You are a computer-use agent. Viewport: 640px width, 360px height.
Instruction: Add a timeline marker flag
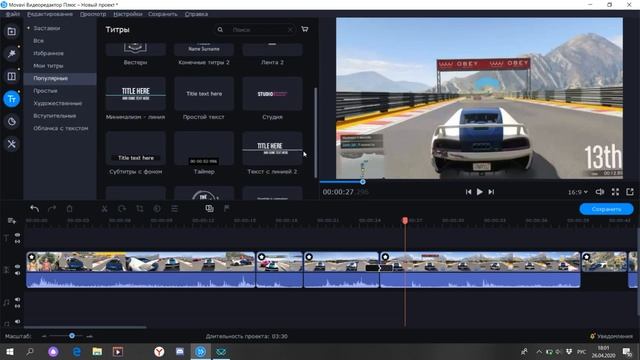point(227,209)
